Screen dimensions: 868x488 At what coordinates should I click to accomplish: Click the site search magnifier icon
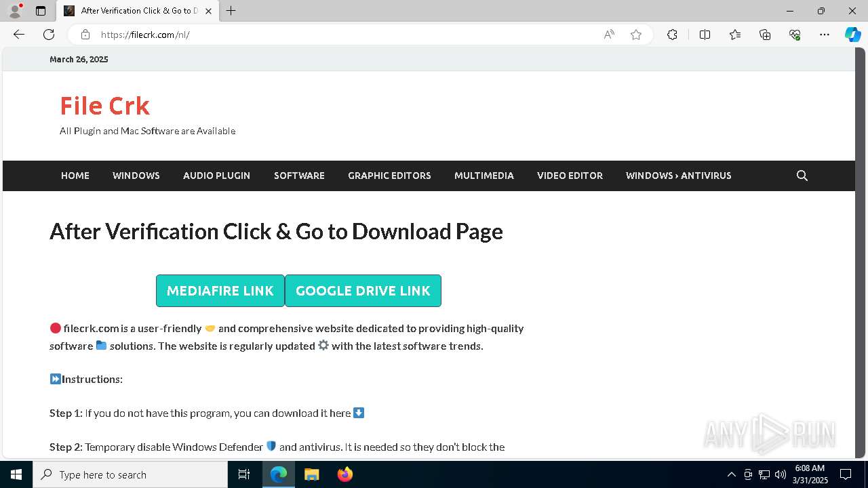(x=802, y=176)
